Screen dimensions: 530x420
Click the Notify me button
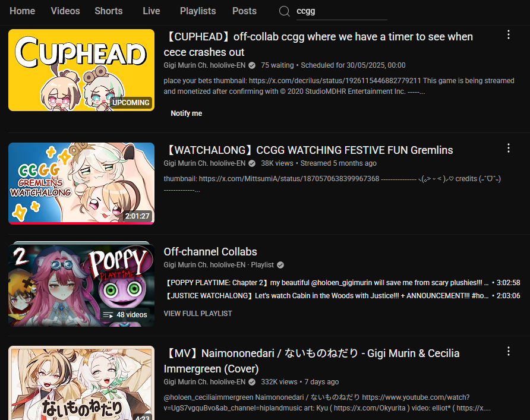pos(186,113)
